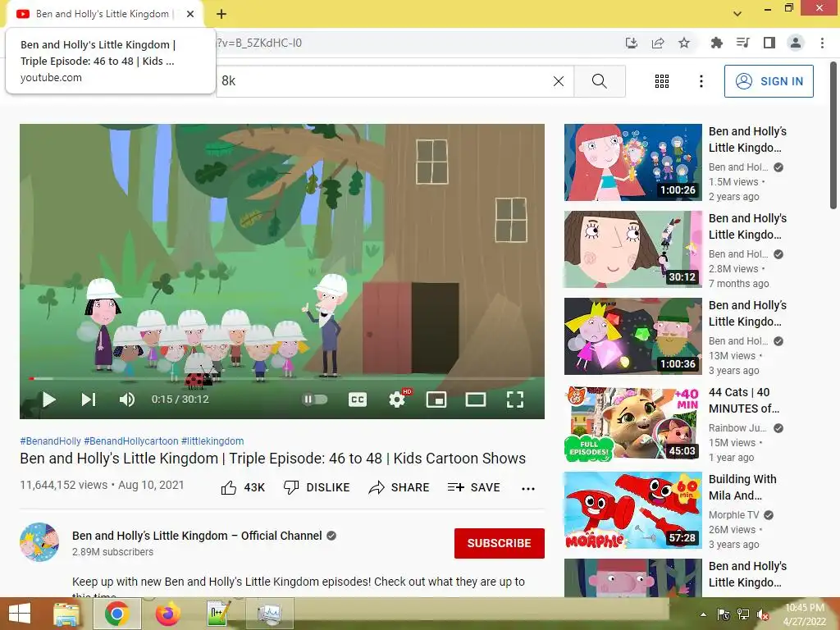Click the #BenandHolly hashtag
This screenshot has height=630, width=840.
coord(50,441)
